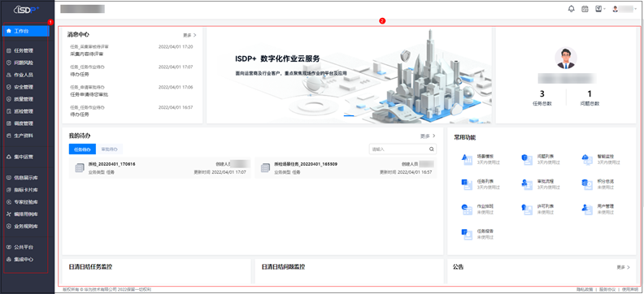This screenshot has height=294, width=644.
Task: Select the 工作台 menu item
Action: click(26, 31)
